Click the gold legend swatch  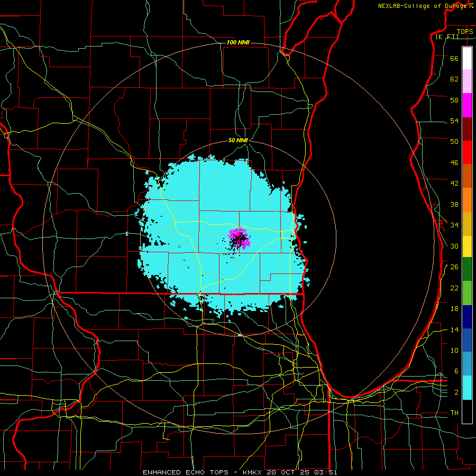tap(467, 224)
